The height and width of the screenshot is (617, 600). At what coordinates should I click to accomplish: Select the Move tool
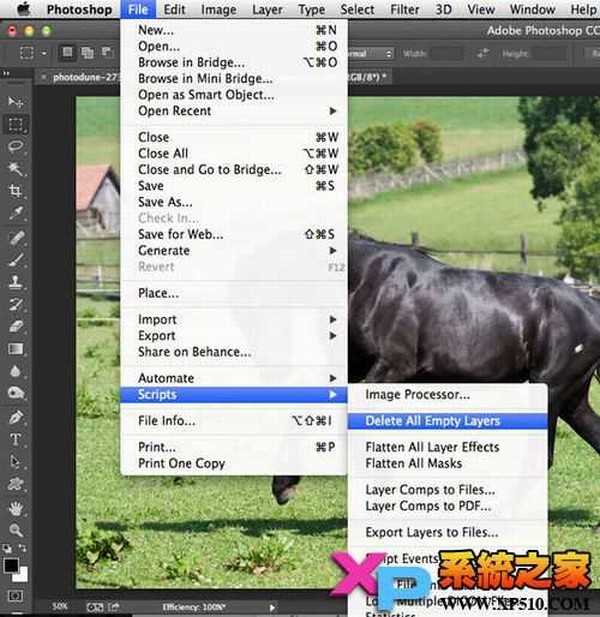16,103
